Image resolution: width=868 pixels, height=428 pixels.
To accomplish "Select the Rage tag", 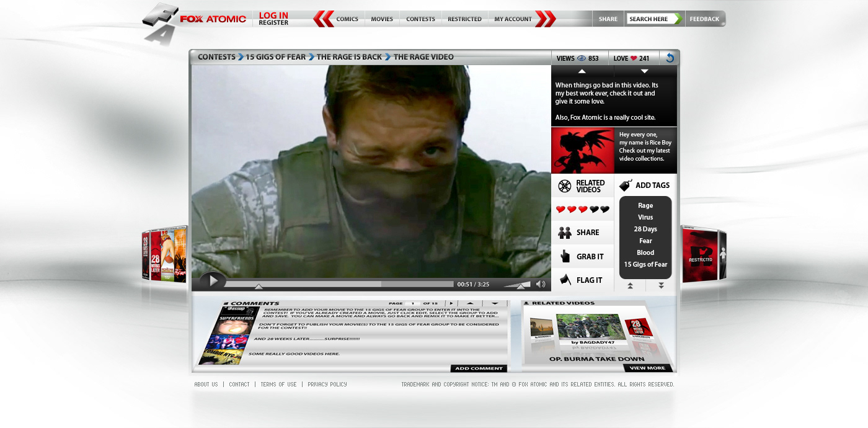I will click(645, 206).
